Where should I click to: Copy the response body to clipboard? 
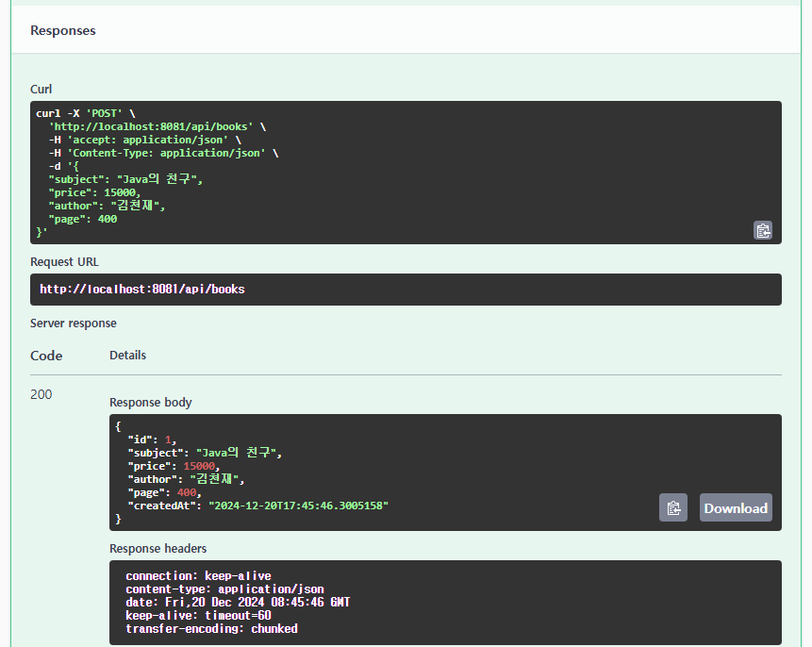pos(672,507)
